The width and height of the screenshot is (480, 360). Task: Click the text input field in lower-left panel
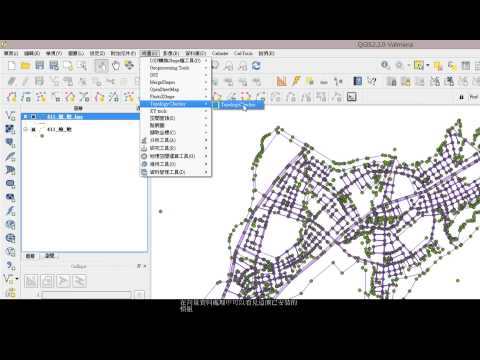click(86, 295)
